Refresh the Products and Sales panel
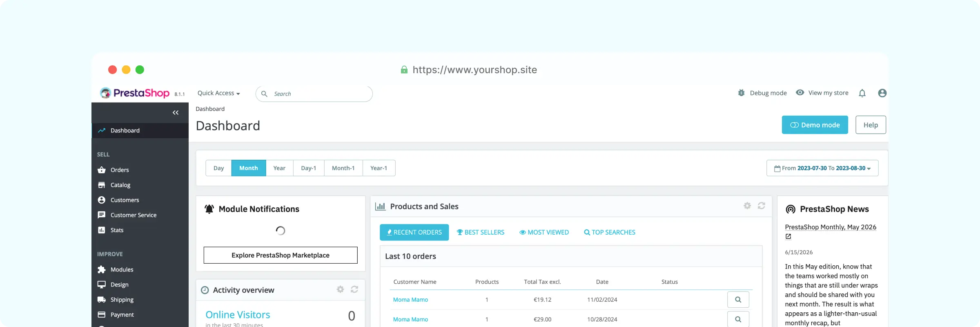 [x=762, y=206]
